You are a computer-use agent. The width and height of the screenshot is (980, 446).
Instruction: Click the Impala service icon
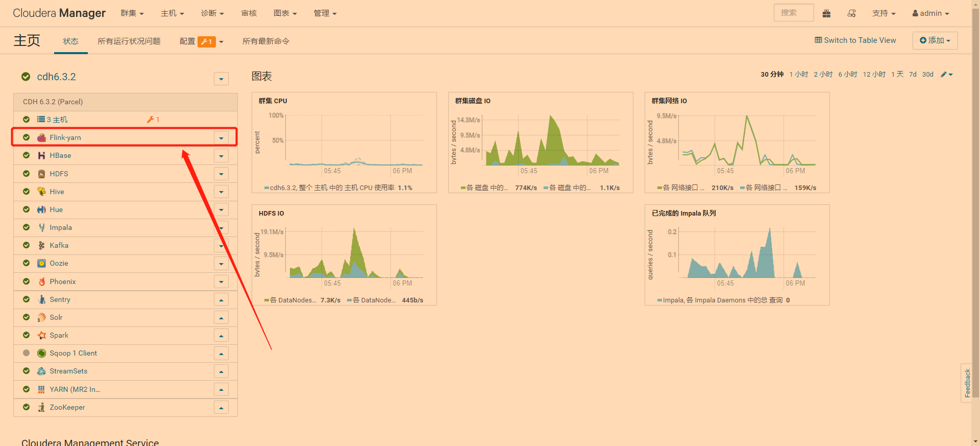pos(42,227)
